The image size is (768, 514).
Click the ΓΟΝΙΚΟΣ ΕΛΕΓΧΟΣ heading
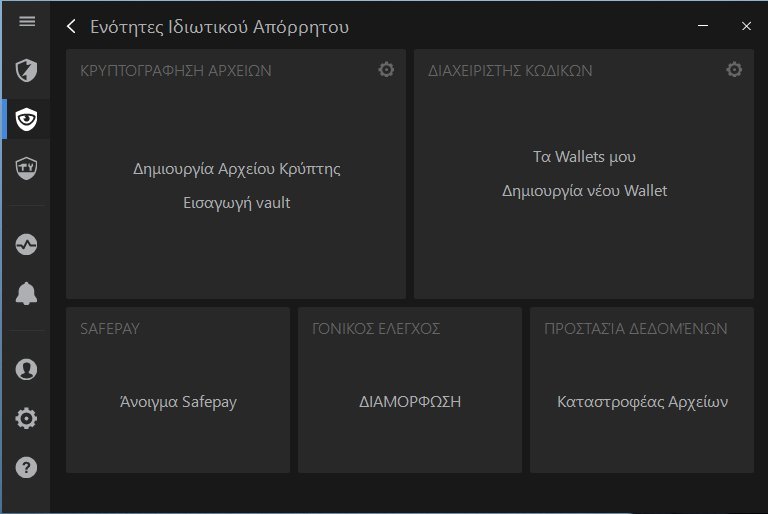pos(376,328)
